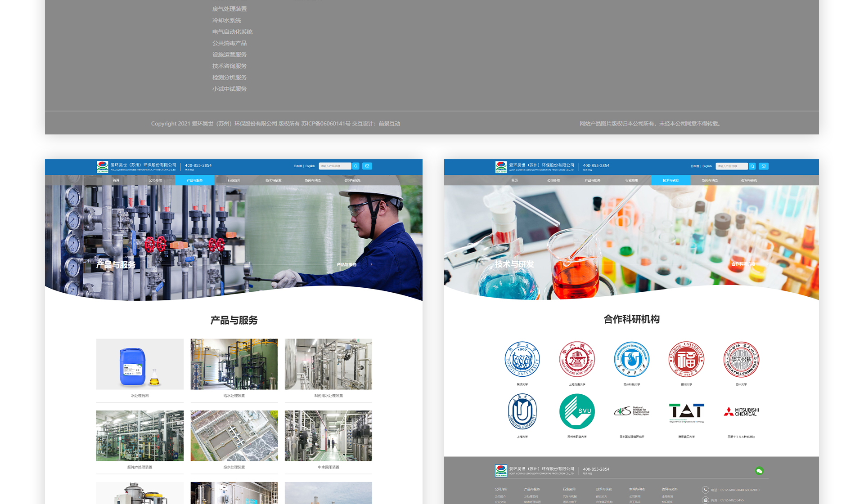Click 设施运营服务 link in top footer
This screenshot has height=504, width=864.
[229, 54]
